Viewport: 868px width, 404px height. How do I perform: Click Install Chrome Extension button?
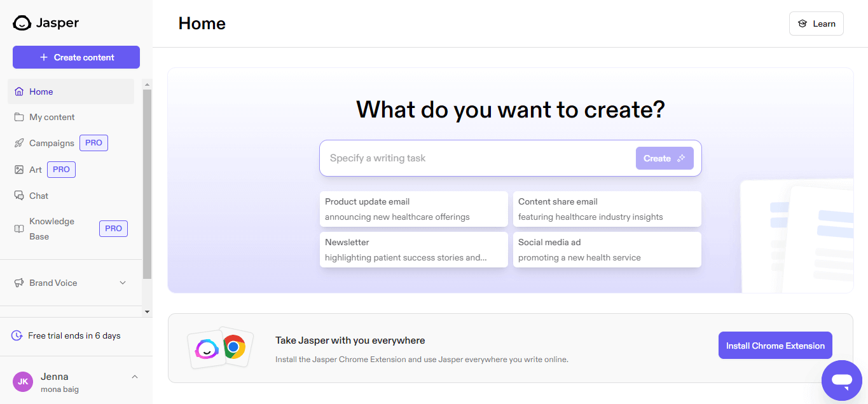pos(775,346)
